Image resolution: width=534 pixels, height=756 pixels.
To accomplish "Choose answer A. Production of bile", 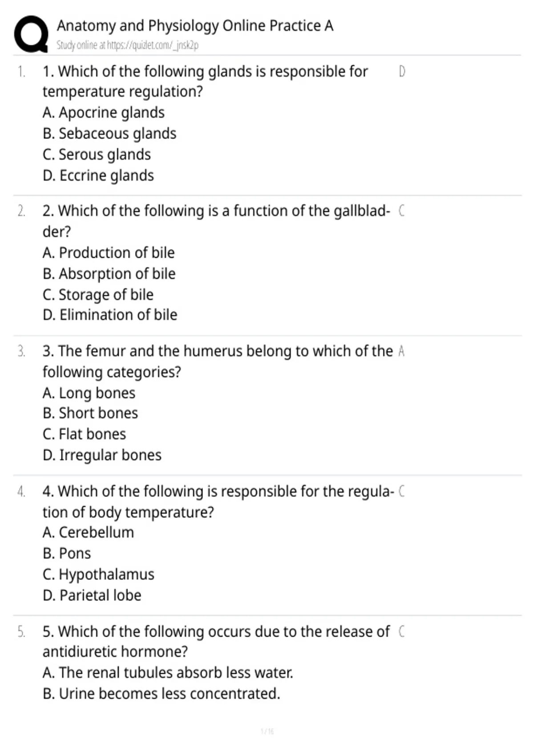I will [109, 253].
